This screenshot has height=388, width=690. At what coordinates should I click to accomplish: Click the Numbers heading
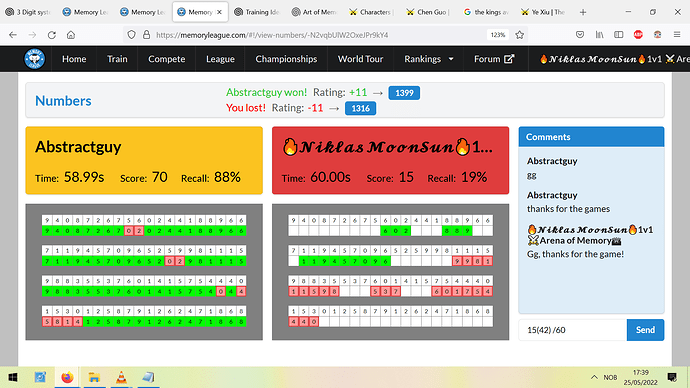pyautogui.click(x=63, y=101)
